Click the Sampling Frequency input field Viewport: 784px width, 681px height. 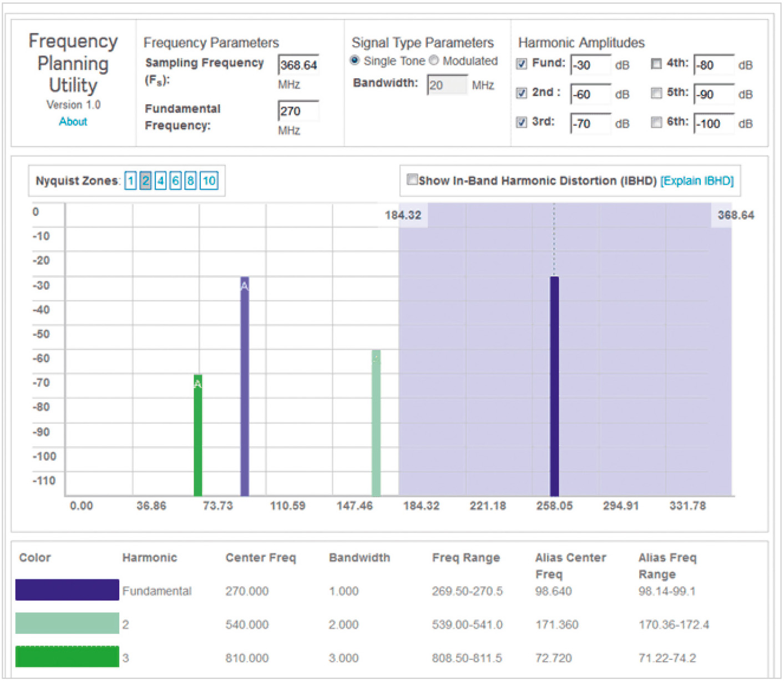[299, 65]
